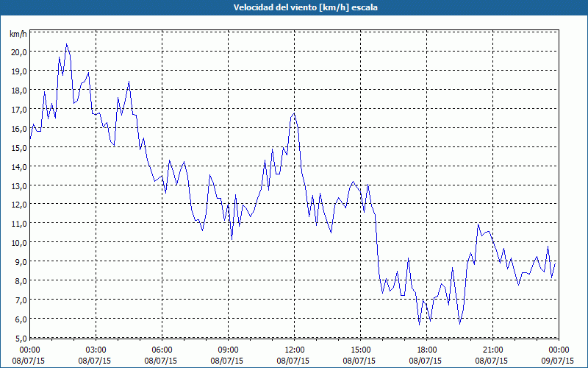This screenshot has width=588, height=368.
Task: Click the '08/07/15' date under 15:00
Action: click(x=359, y=361)
